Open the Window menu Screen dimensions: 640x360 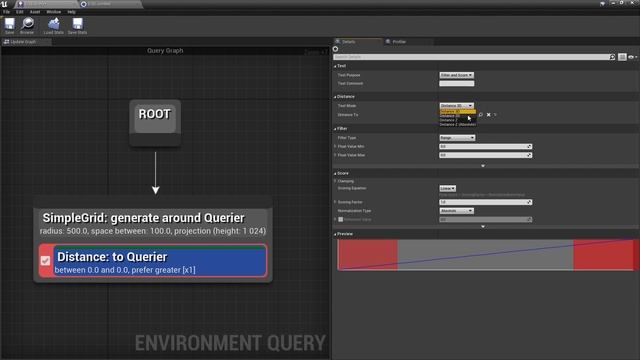coord(53,12)
